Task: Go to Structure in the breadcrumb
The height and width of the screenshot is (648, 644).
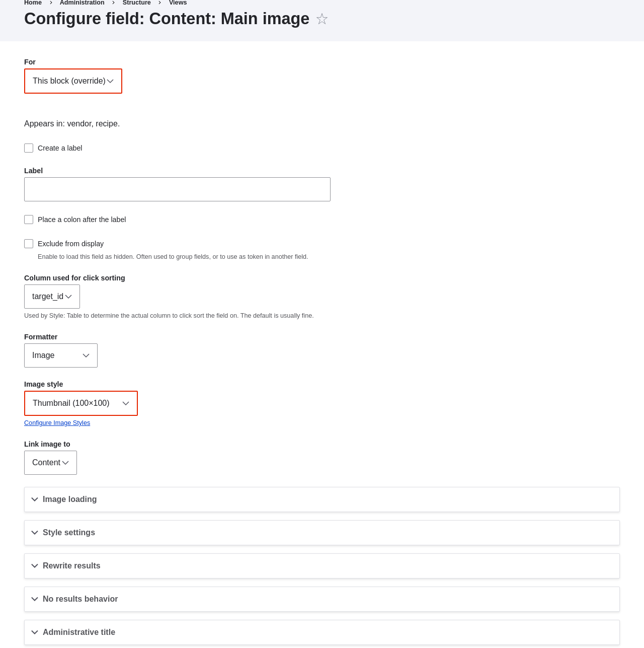Action: pos(137,3)
